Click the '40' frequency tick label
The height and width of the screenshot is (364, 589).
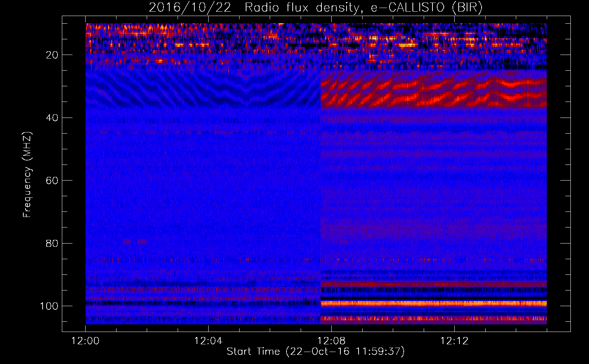click(52, 118)
